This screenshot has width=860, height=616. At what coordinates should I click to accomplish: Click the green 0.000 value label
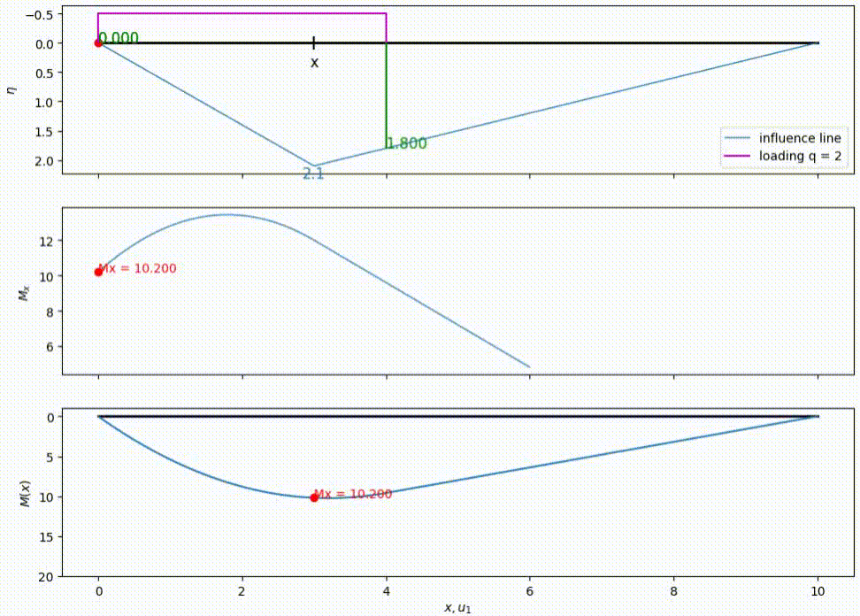(119, 38)
